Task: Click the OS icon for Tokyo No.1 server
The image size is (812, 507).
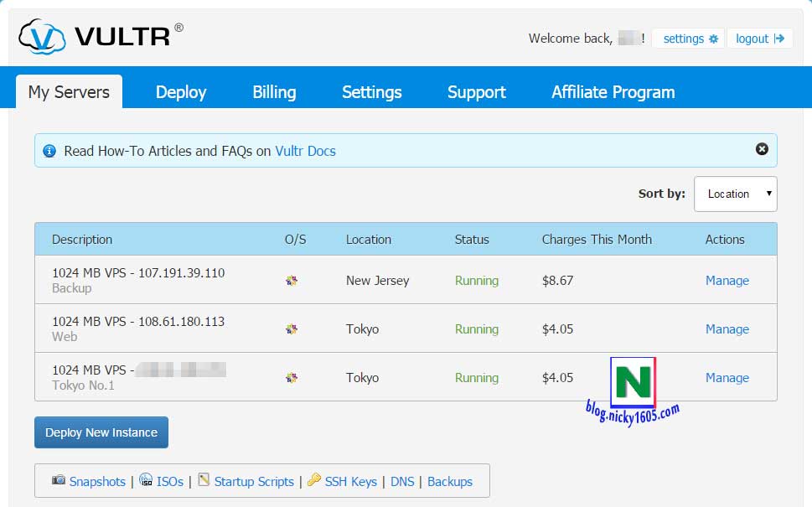Action: pyautogui.click(x=292, y=378)
